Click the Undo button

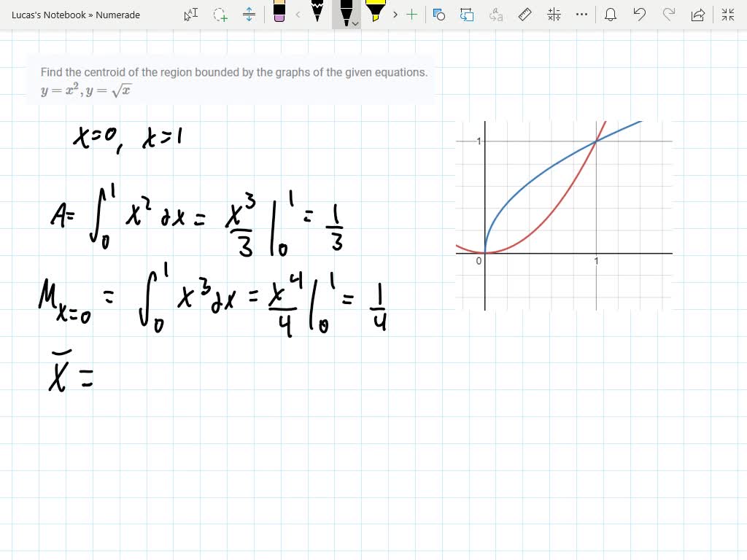pyautogui.click(x=640, y=15)
